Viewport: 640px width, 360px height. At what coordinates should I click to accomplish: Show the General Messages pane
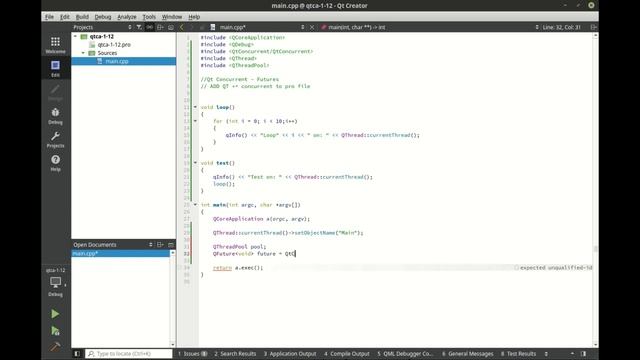click(468, 353)
